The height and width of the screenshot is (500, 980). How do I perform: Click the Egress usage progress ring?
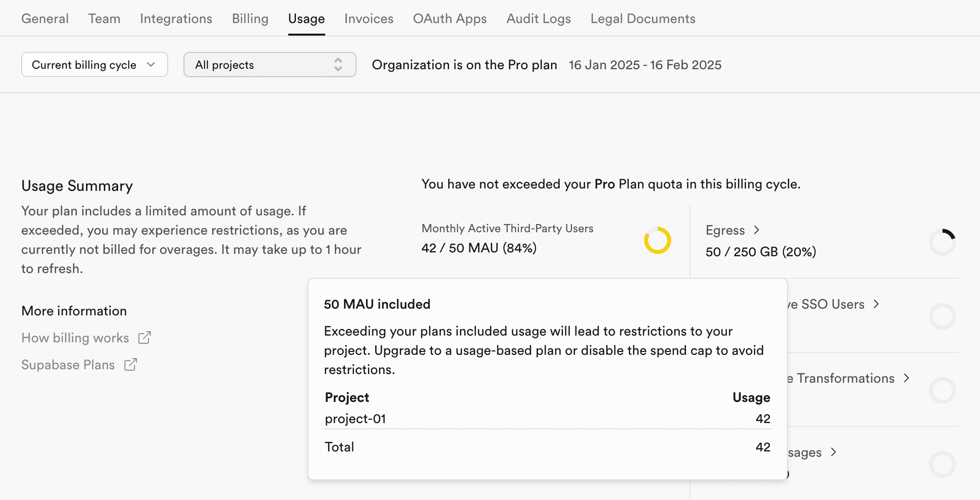942,242
